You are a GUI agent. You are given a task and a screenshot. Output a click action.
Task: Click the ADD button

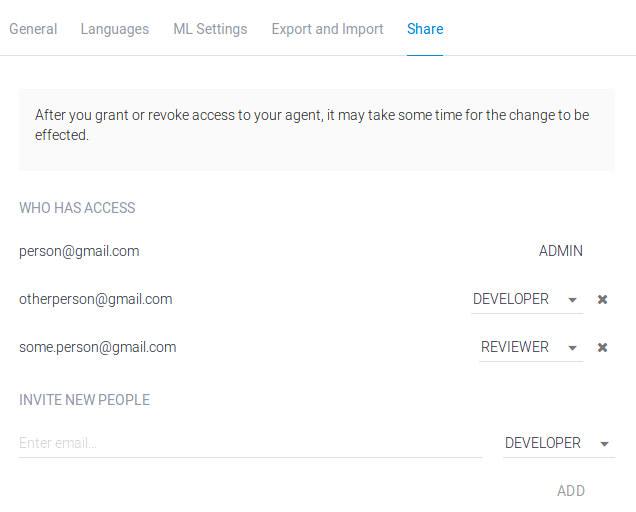click(x=571, y=491)
